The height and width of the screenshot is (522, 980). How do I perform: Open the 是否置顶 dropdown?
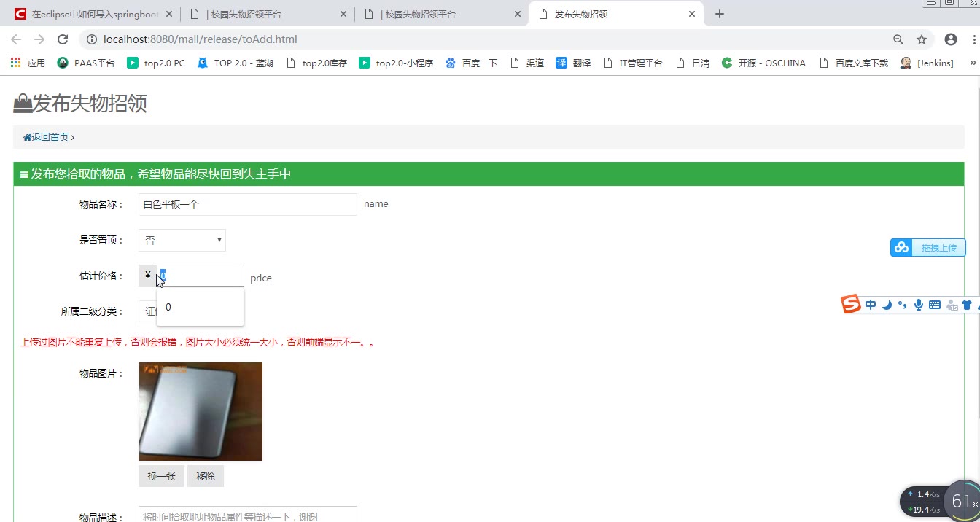tap(182, 240)
